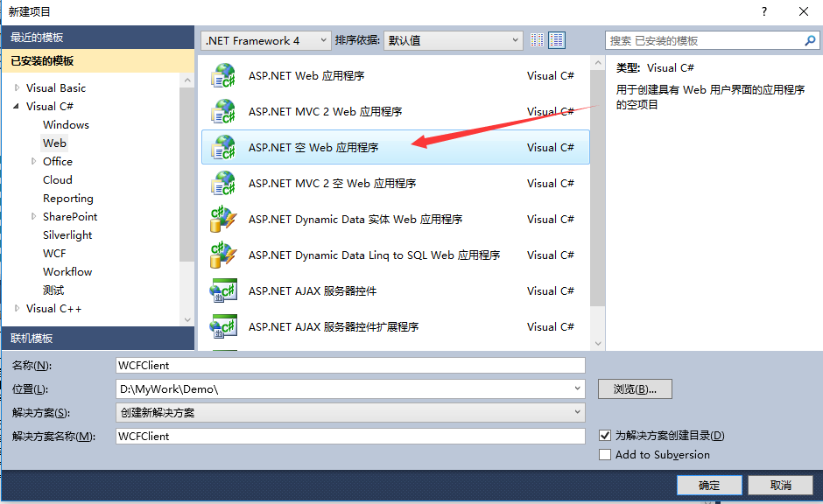Collapse the Visual C# tree node
The width and height of the screenshot is (823, 504).
17,107
